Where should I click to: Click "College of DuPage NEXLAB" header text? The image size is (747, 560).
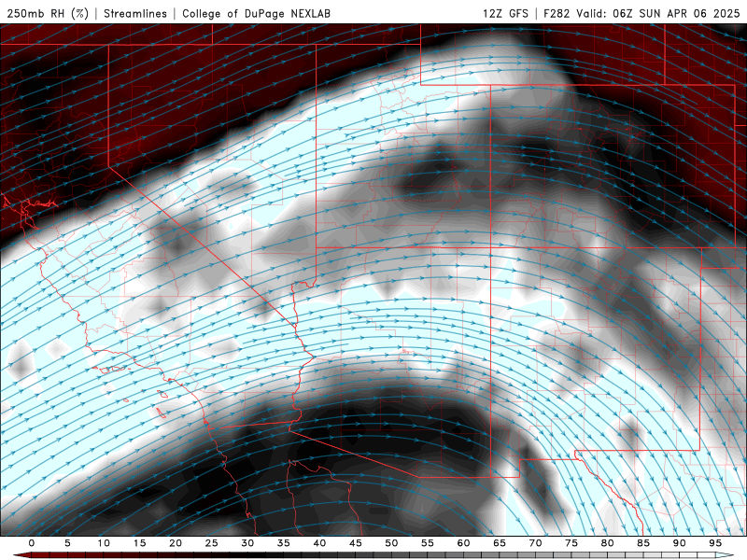[256, 13]
